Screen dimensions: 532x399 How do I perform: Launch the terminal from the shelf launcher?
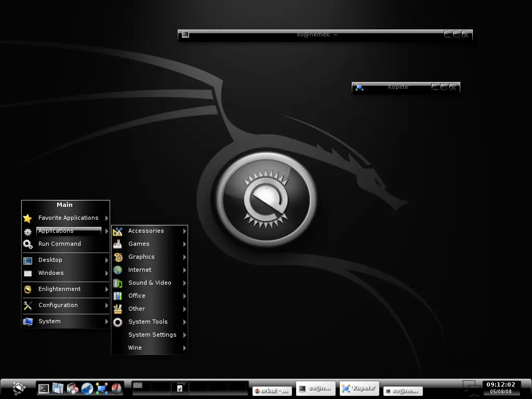(x=44, y=389)
